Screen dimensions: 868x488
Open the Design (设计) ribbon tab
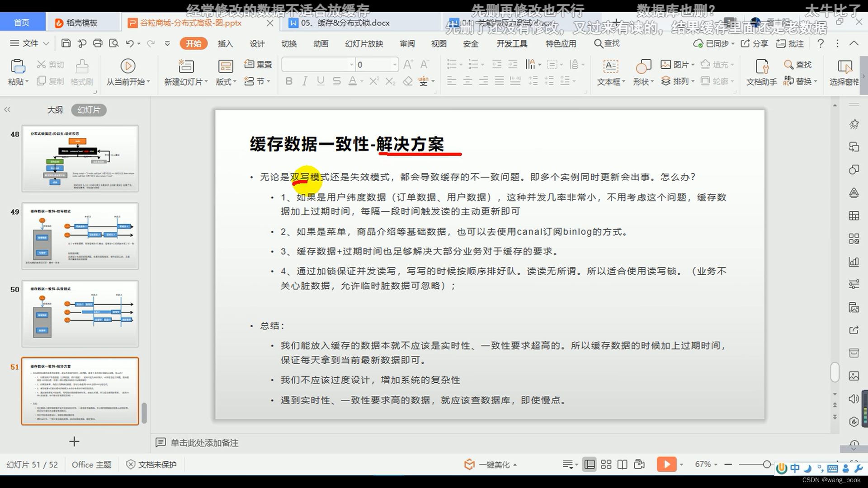(x=257, y=44)
